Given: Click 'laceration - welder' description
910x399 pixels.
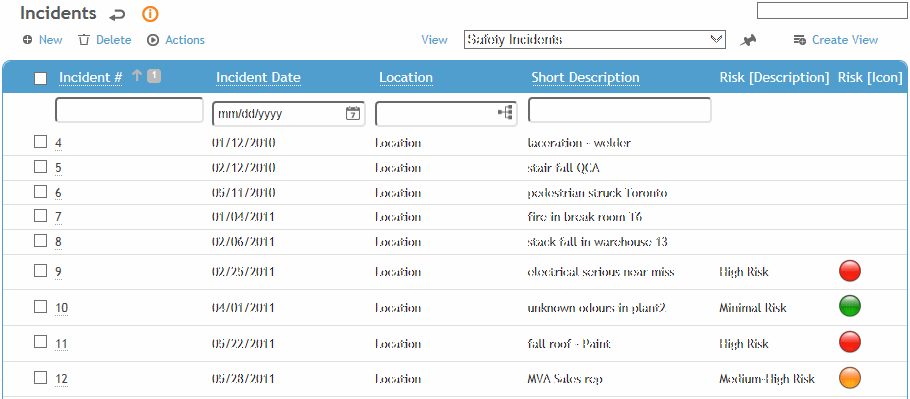Looking at the screenshot, I should point(579,143).
